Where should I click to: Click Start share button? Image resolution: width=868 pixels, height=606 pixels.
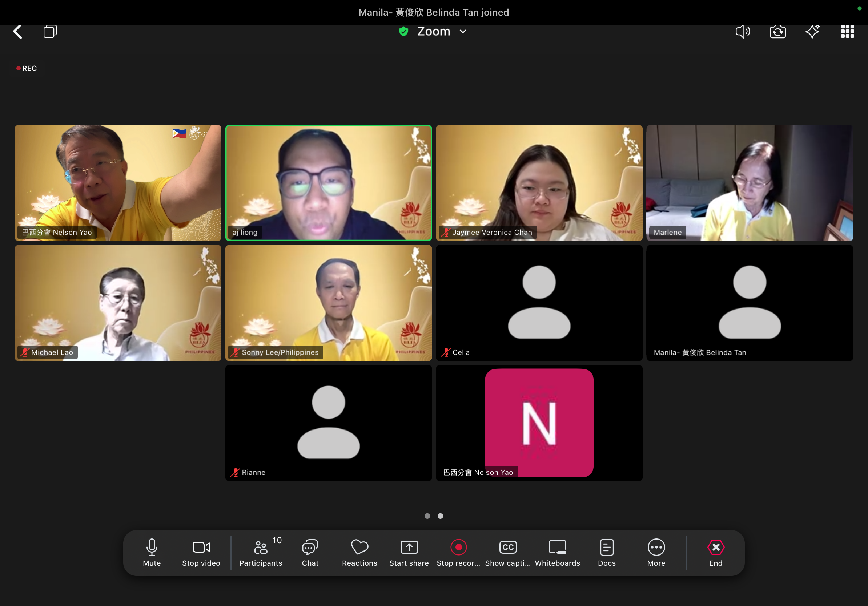pyautogui.click(x=409, y=552)
